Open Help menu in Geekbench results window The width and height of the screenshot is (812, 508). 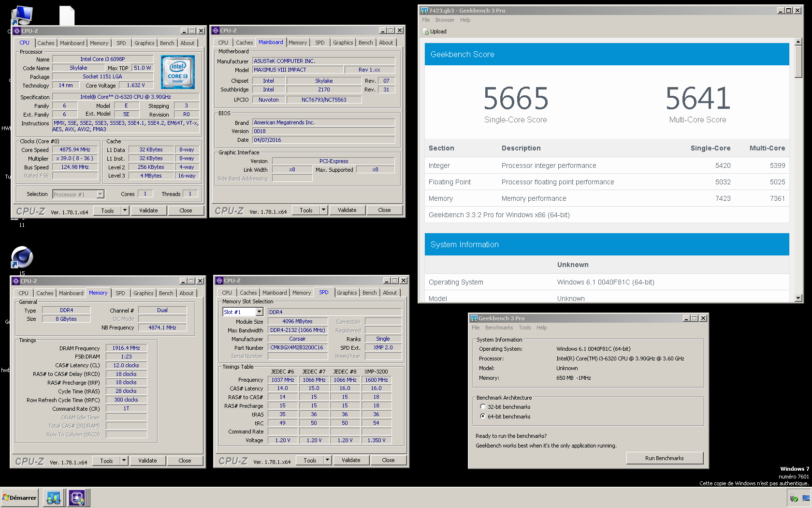click(465, 20)
